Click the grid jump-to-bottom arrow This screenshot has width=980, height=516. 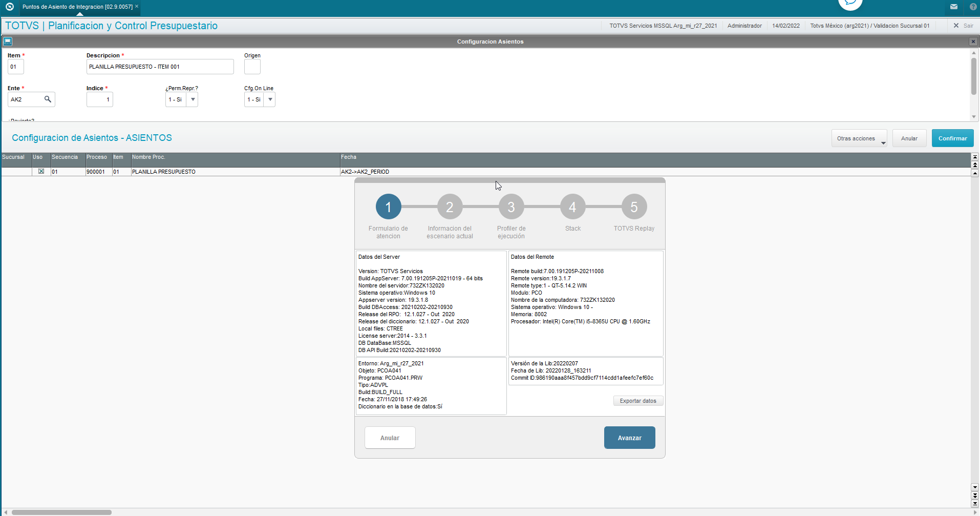coord(975,504)
